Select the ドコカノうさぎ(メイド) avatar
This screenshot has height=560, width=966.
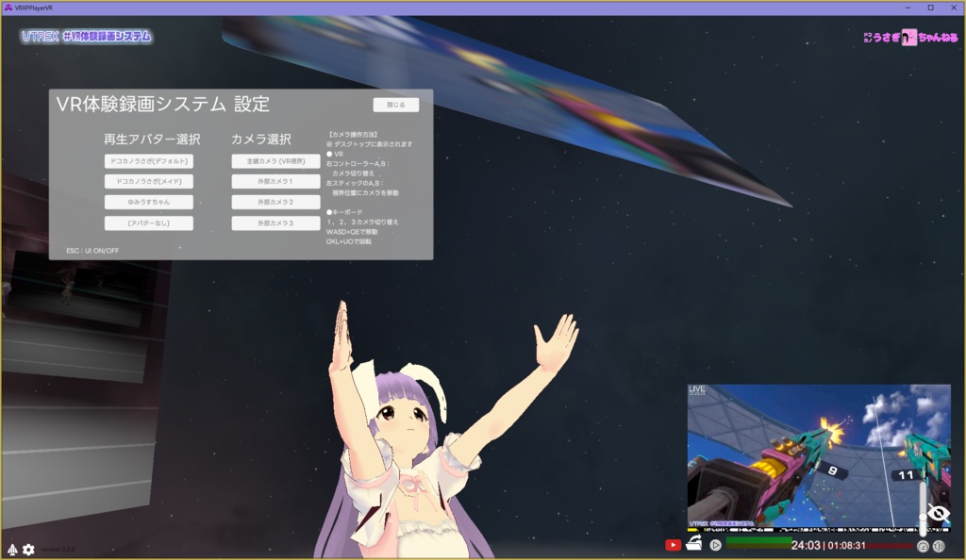148,181
